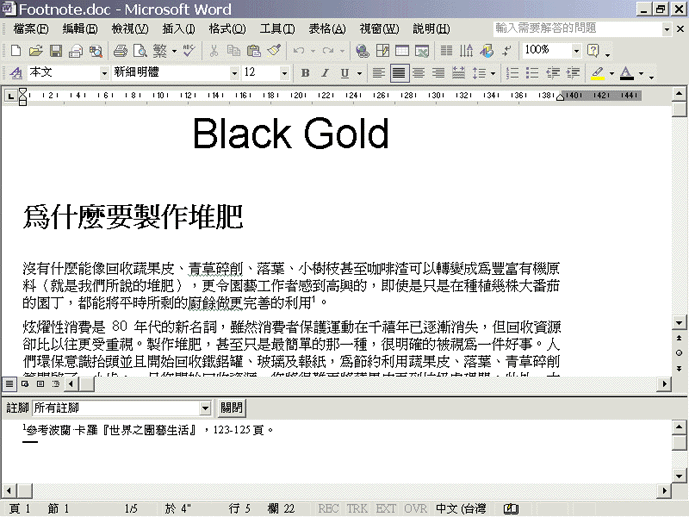Switch to Normal view at bottom left

point(9,384)
